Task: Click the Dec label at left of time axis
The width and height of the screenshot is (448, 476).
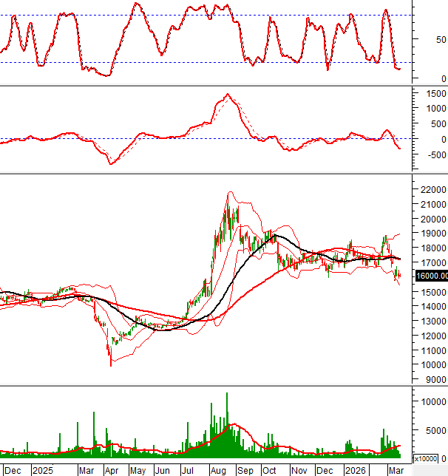Action: point(12,470)
